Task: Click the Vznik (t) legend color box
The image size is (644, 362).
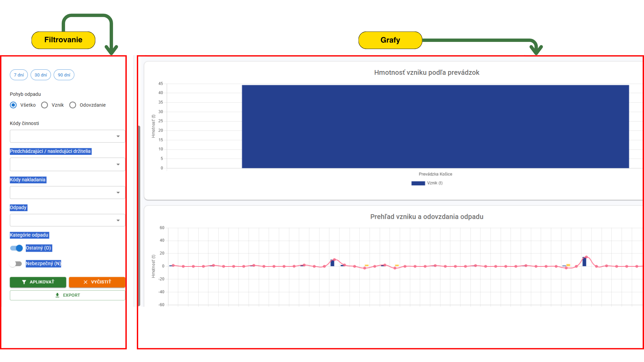Action: (418, 183)
